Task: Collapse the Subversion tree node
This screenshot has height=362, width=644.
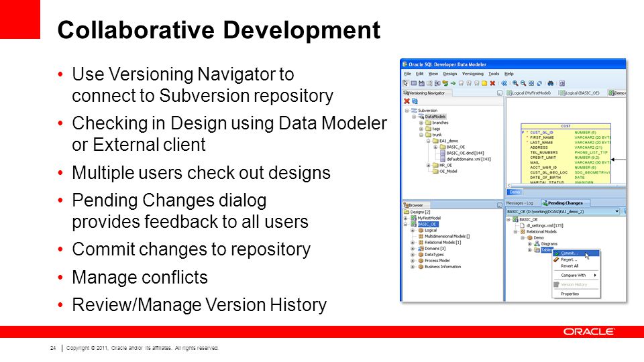Action: point(407,111)
